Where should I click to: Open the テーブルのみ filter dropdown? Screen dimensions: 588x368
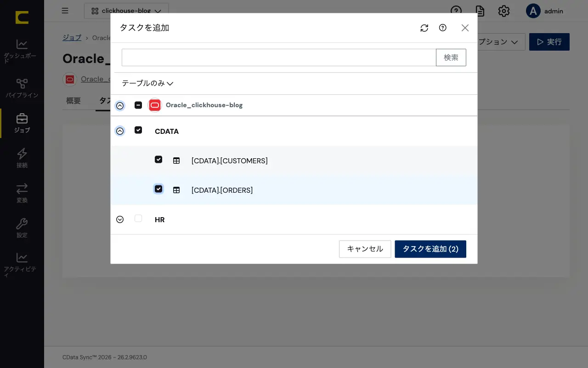click(x=147, y=83)
